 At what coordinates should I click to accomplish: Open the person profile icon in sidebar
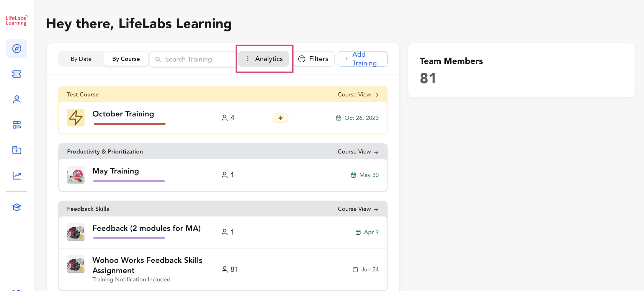click(x=17, y=99)
